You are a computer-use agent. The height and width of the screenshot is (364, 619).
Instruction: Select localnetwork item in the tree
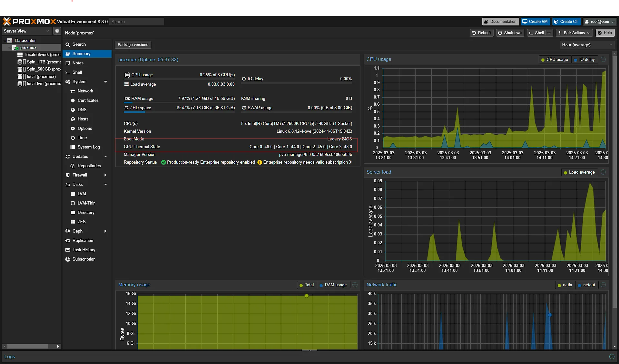(39, 55)
